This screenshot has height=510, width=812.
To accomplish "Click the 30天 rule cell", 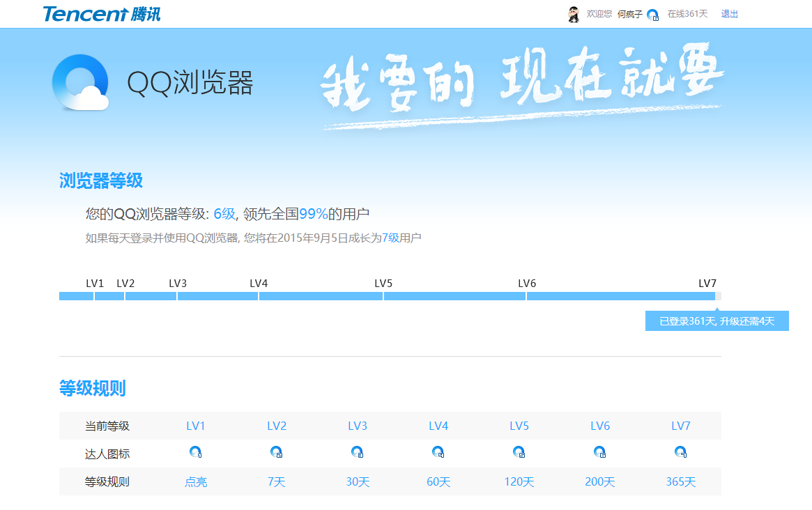I will click(358, 482).
